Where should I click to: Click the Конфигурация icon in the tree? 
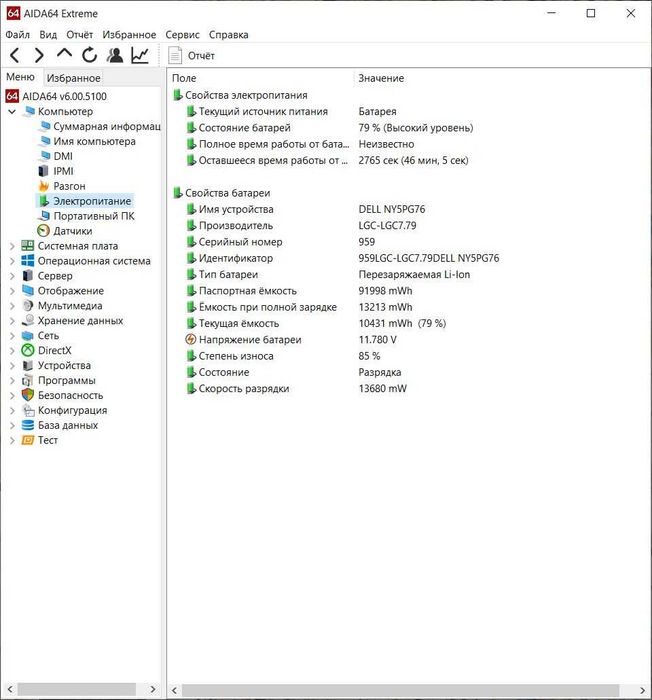[28, 411]
